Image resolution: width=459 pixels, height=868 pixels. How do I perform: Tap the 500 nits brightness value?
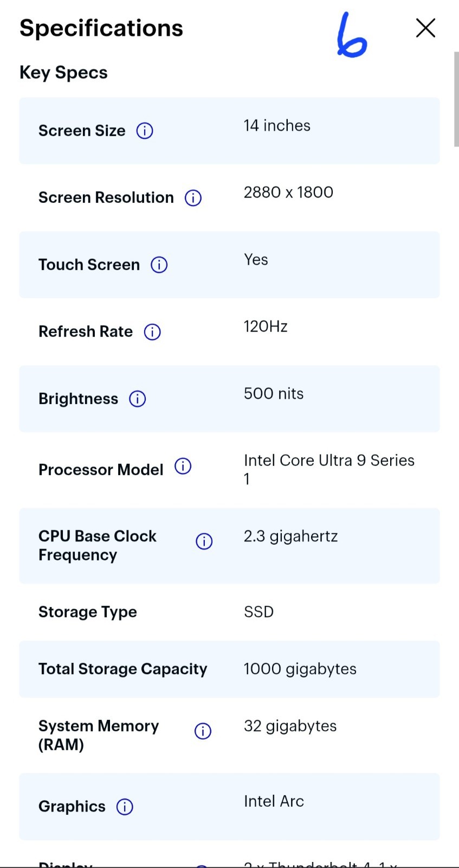pyautogui.click(x=274, y=393)
